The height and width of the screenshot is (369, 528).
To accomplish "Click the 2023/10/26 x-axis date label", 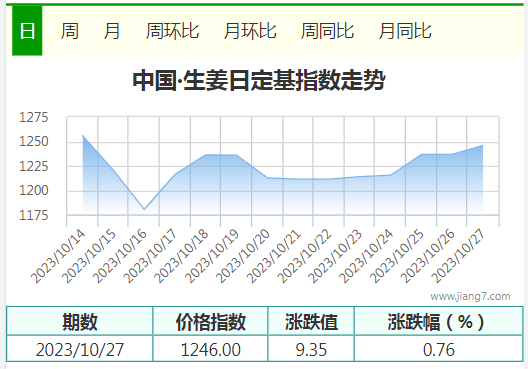I will [x=428, y=257].
